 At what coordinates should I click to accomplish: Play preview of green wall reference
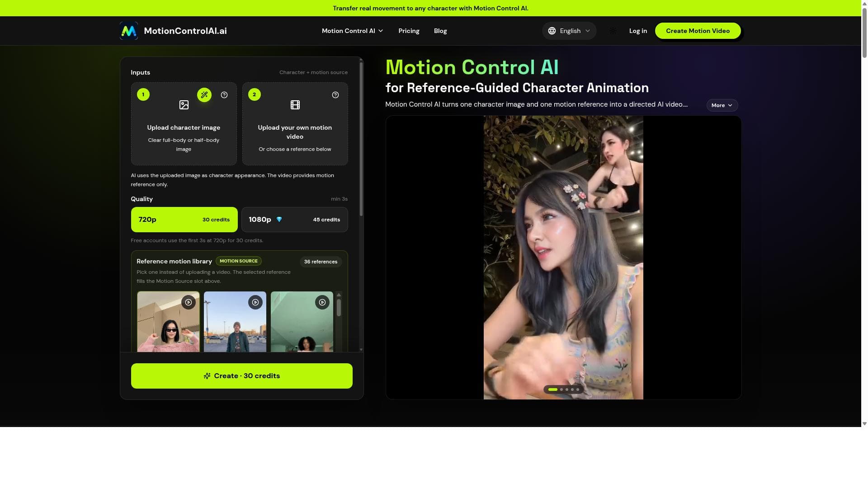pos(322,302)
